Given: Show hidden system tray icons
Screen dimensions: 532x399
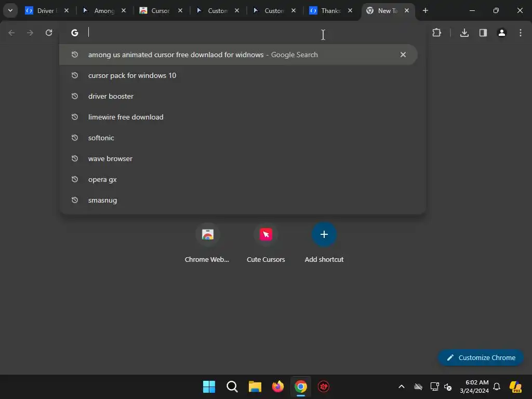Looking at the screenshot, I should point(402,387).
